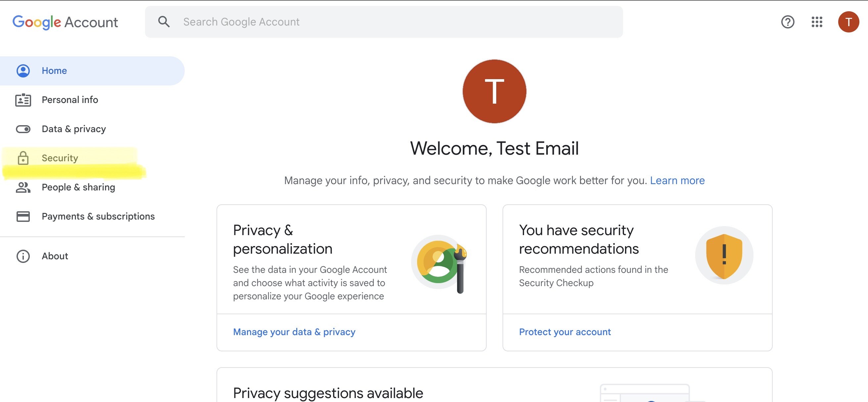Click the privacy personalization illustration
The image size is (868, 402).
click(x=439, y=263)
